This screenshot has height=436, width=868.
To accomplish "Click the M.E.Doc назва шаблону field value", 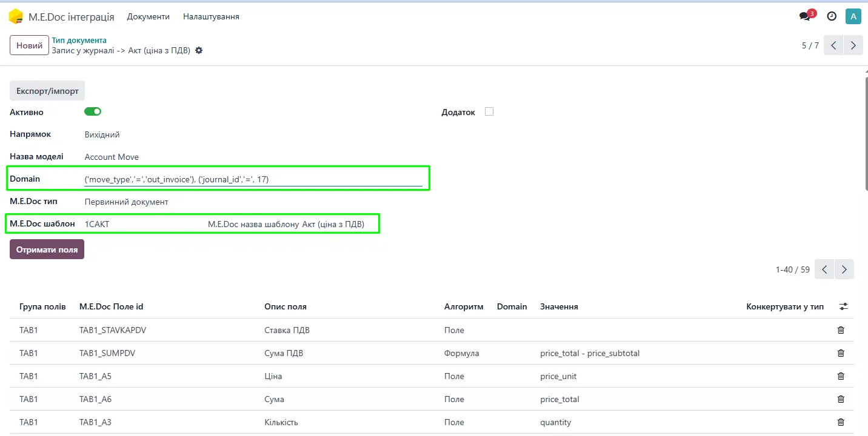I will pos(333,224).
